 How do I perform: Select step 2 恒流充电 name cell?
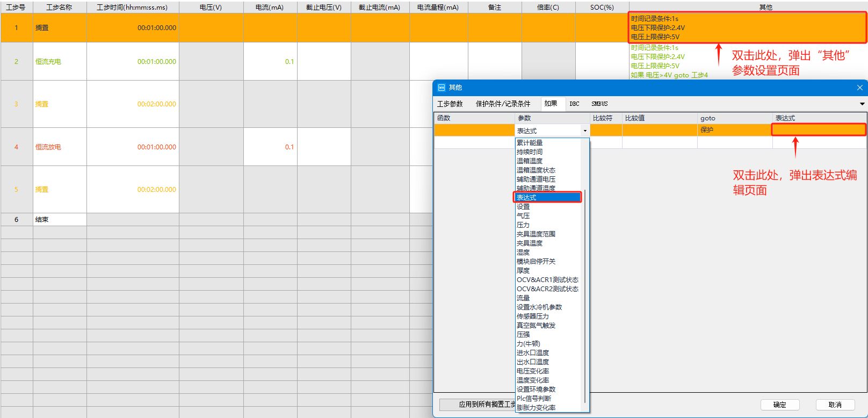coord(60,62)
